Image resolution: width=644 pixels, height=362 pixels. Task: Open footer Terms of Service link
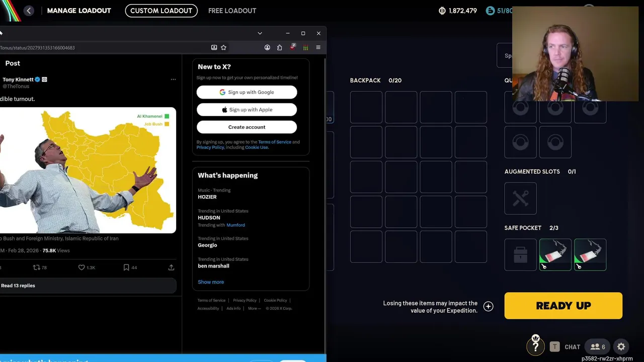coord(211,300)
